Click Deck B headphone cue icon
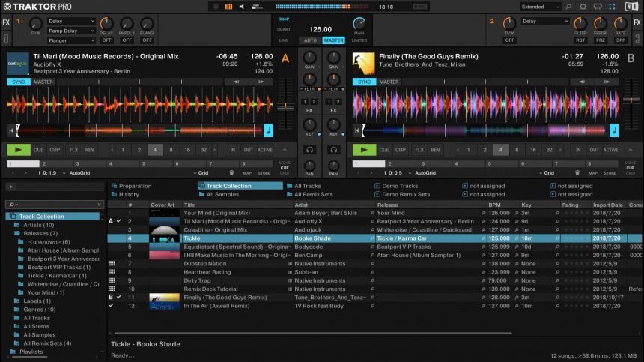644x362 pixels. point(332,150)
